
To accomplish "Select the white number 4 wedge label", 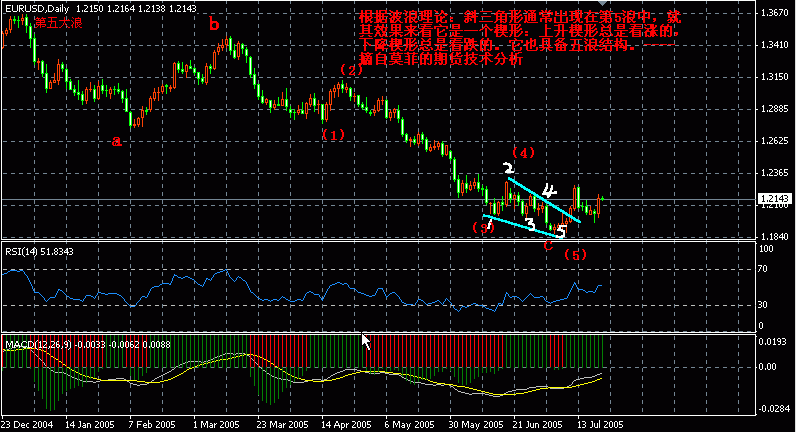I will (x=549, y=191).
